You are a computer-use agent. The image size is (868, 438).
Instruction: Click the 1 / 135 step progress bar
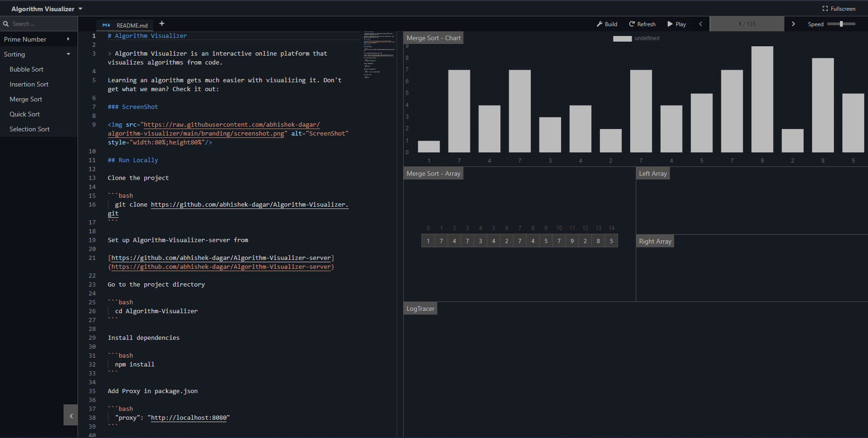coord(747,24)
